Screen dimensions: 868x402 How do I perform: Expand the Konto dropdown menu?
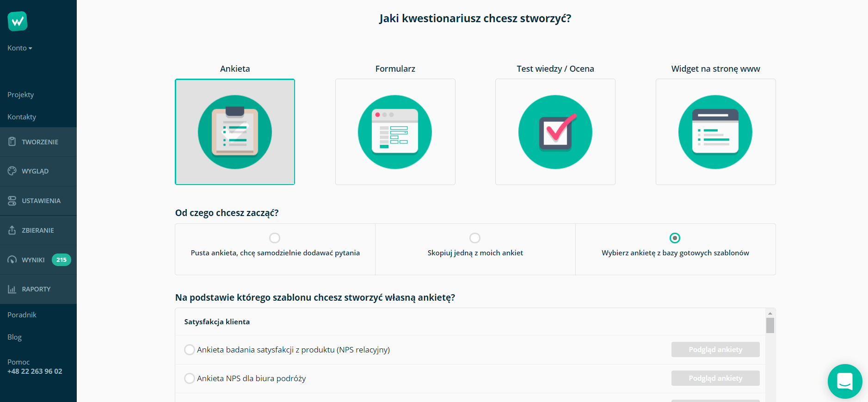tap(20, 48)
